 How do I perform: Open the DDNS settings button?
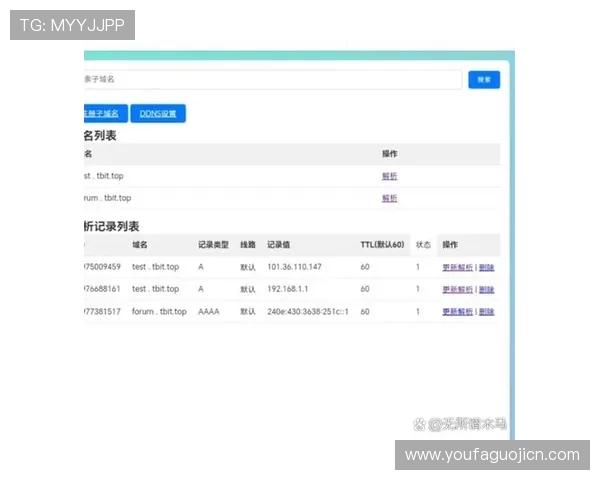(158, 113)
